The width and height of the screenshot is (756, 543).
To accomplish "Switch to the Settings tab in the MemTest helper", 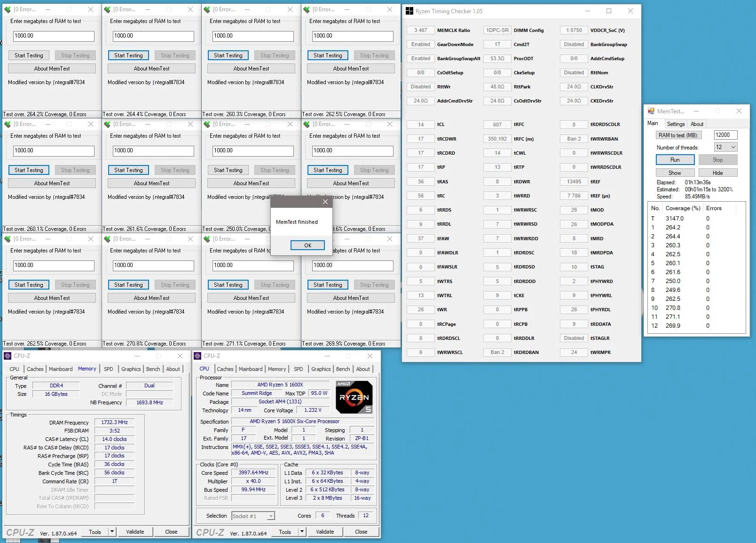I will (x=676, y=124).
